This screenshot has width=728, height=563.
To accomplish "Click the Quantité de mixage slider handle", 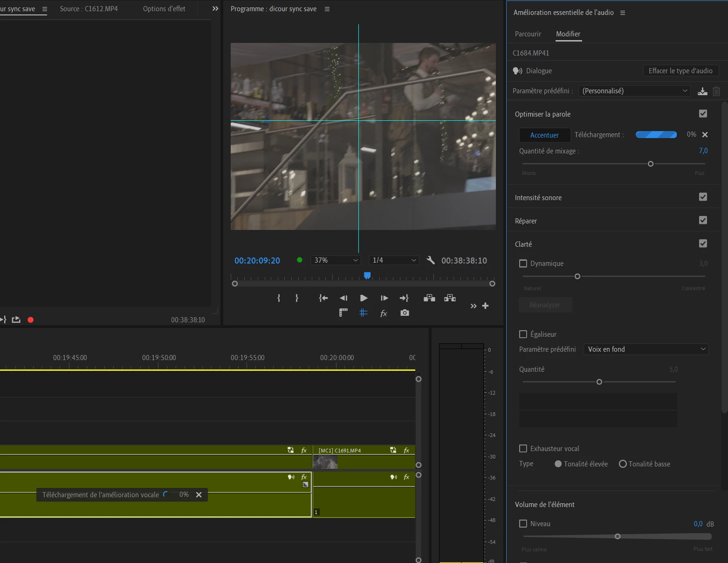I will pyautogui.click(x=651, y=164).
